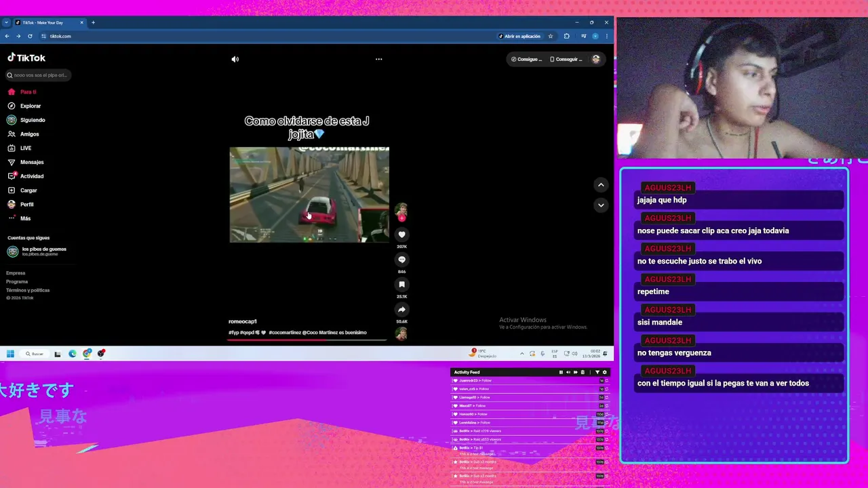Go to previous video arrow
The width and height of the screenshot is (868, 488).
[x=601, y=184]
